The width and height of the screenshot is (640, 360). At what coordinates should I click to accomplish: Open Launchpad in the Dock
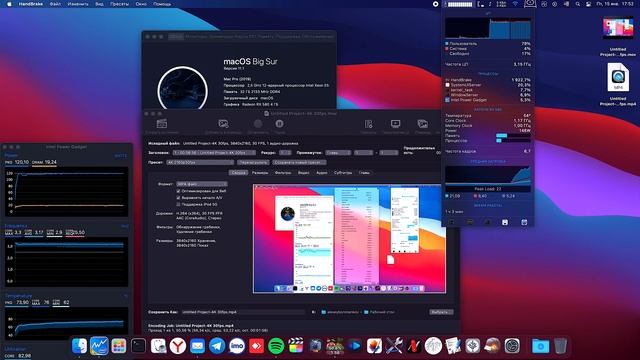(x=118, y=346)
